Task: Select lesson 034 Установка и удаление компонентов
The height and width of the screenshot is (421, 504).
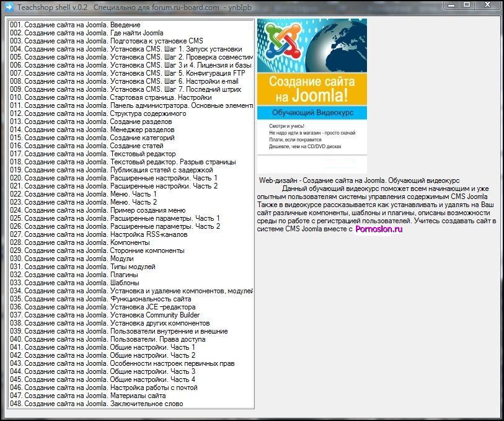Action: [x=131, y=291]
